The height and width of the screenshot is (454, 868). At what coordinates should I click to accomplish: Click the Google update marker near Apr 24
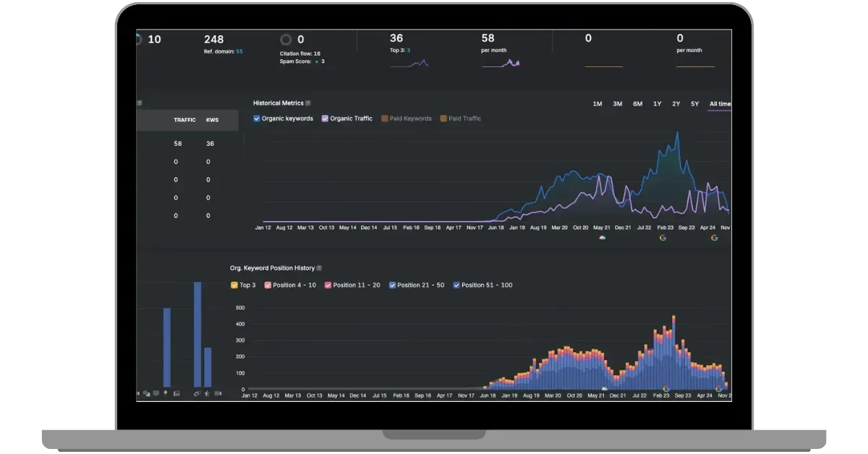coord(714,237)
